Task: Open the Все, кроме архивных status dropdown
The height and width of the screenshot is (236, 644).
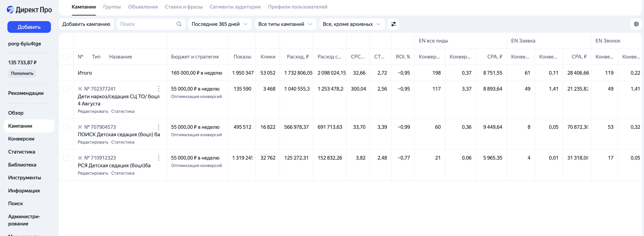Action: tap(352, 24)
